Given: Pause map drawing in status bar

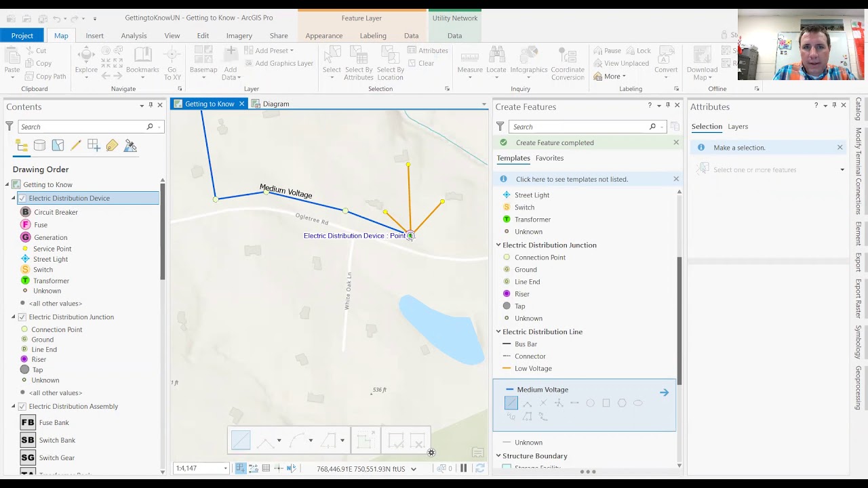Looking at the screenshot, I should [464, 468].
